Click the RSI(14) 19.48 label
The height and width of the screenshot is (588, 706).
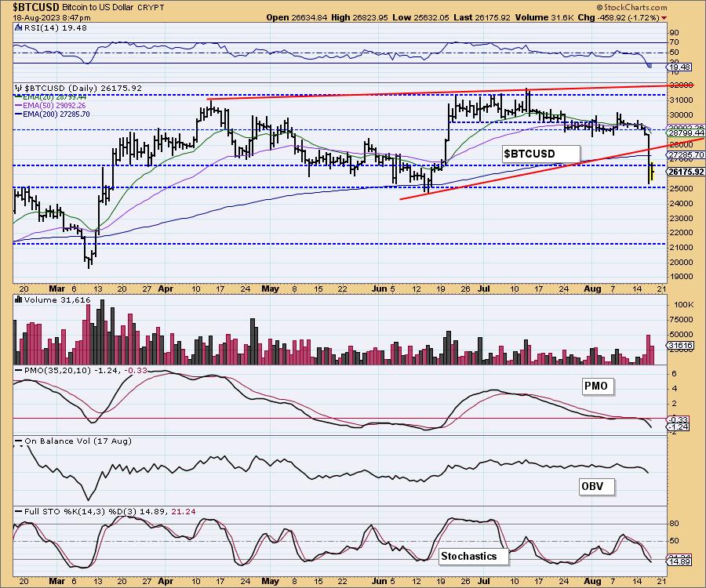tap(56, 27)
